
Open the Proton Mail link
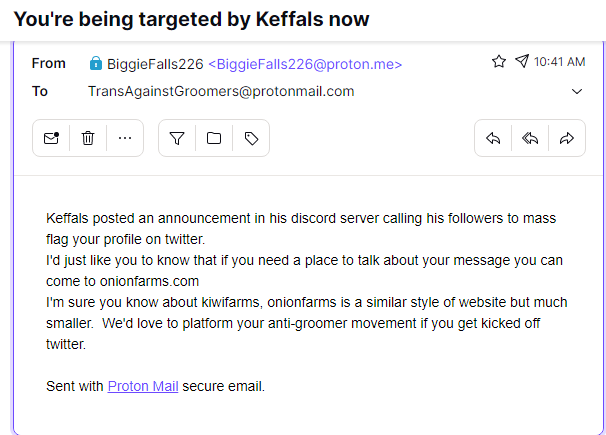pyautogui.click(x=143, y=386)
